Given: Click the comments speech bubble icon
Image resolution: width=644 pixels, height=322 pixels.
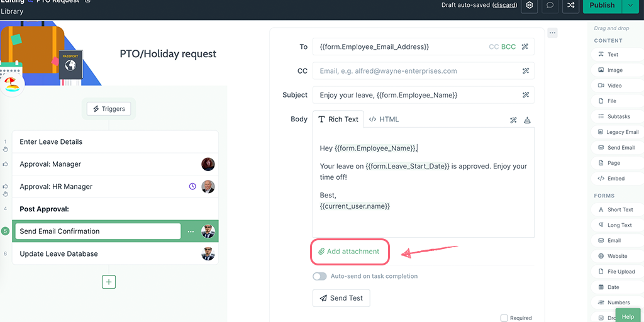Looking at the screenshot, I should pyautogui.click(x=550, y=5).
